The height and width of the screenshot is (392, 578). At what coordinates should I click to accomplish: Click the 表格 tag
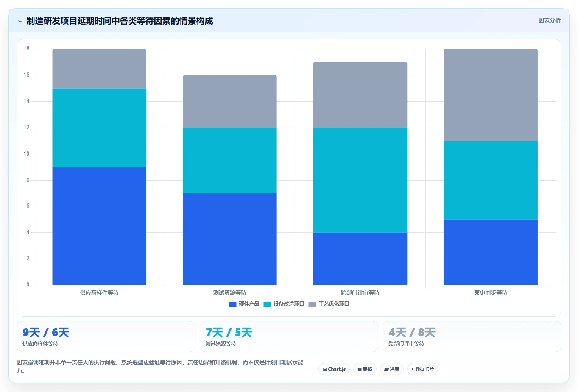coord(365,369)
